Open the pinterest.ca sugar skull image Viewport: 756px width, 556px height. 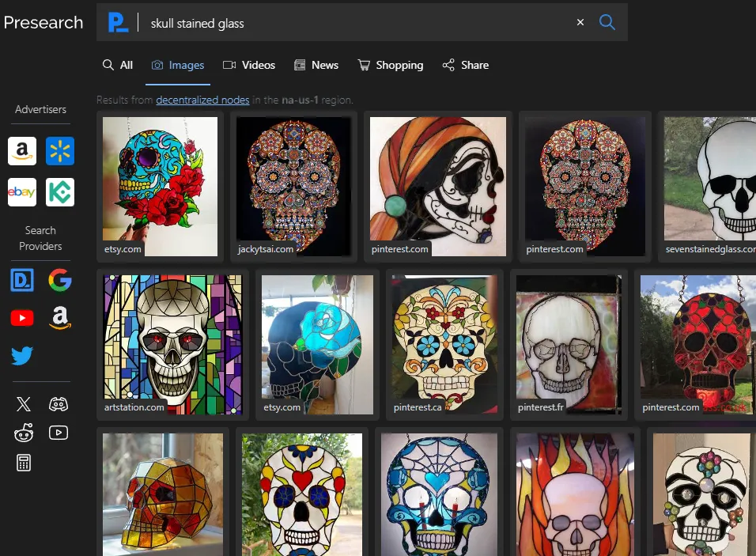444,345
